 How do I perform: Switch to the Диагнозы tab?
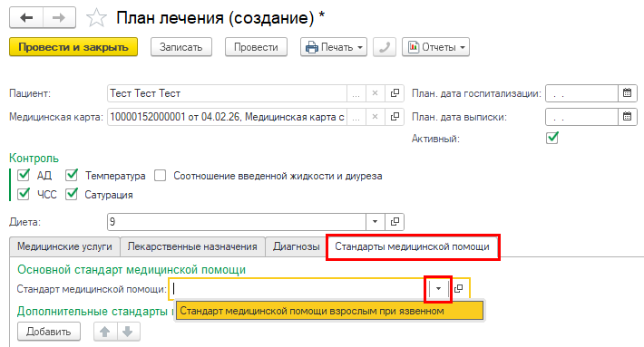tap(296, 246)
